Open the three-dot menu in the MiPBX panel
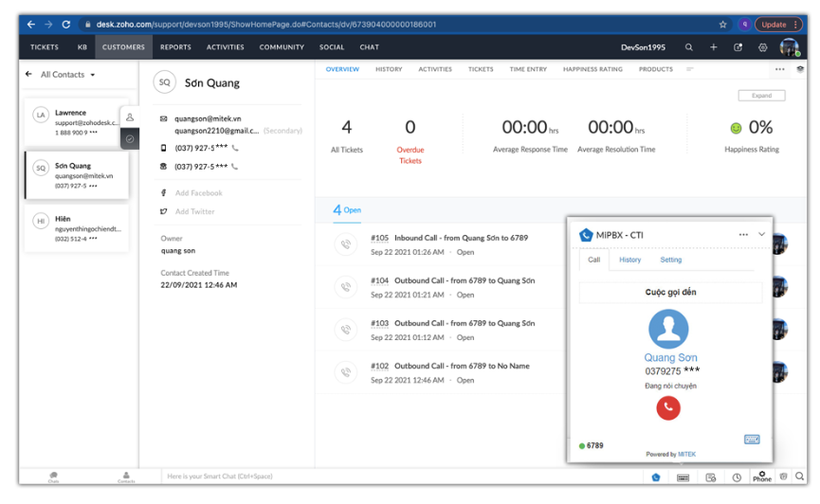This screenshot has height=504, width=820. click(743, 235)
